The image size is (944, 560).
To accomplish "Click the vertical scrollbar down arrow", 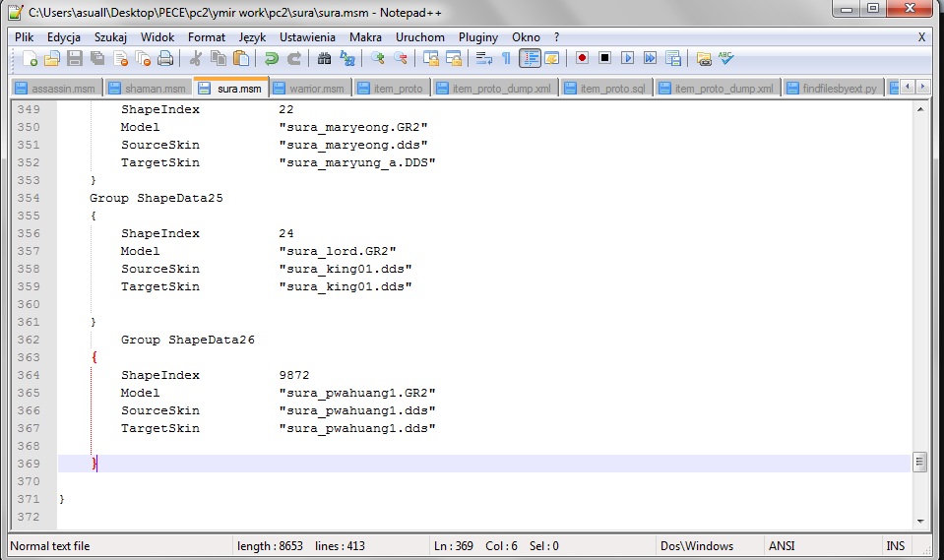I will click(920, 522).
